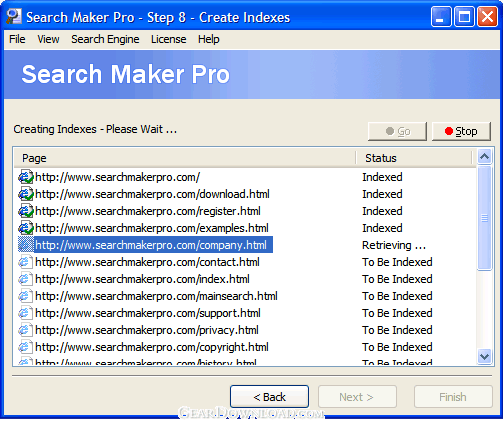
Task: Click the page icon beside privacy.html
Action: click(26, 330)
